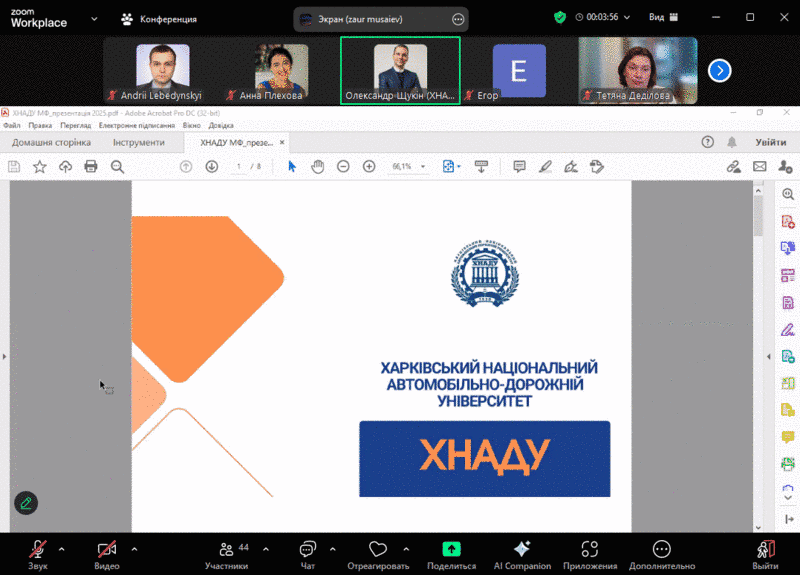Close the ХНАДУ МФ_презе... document tab
Screen dimensions: 800x575
[282, 142]
